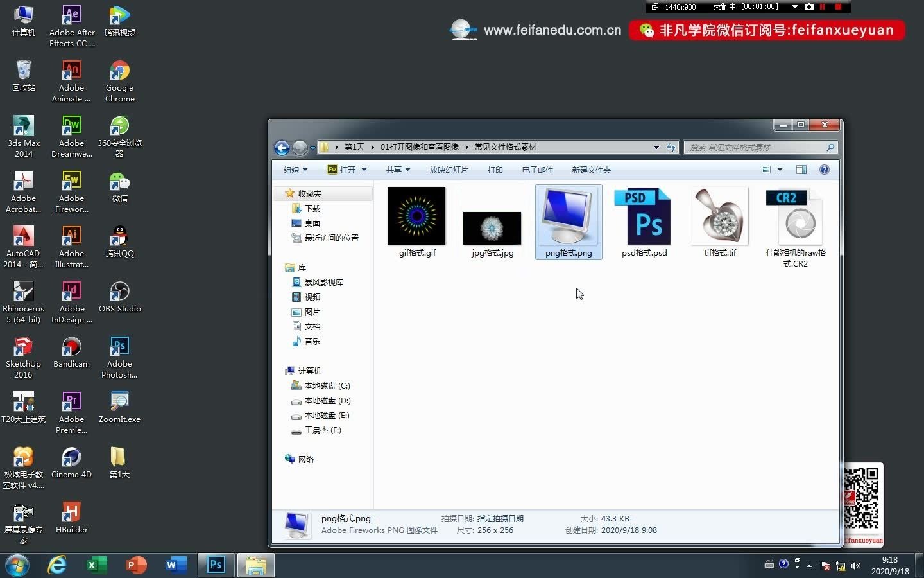Click the search box 搜索 常见文件格式素材
924x578 pixels.
(x=761, y=147)
